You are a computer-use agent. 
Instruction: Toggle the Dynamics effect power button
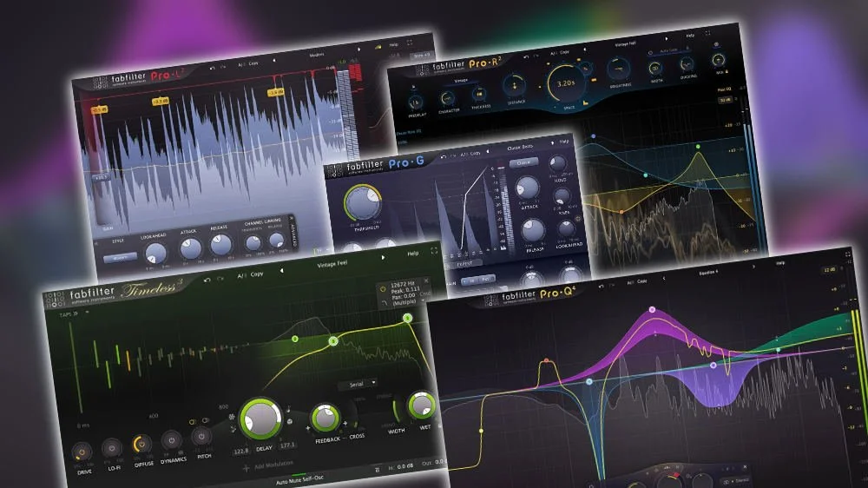pos(171,441)
